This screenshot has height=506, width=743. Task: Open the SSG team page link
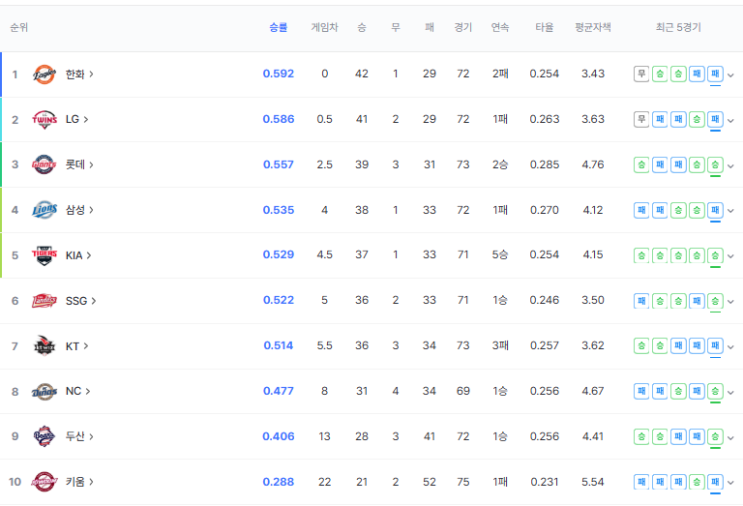81,301
